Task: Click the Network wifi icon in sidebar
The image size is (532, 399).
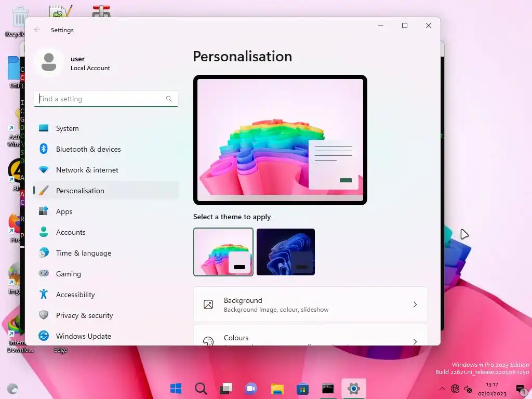Action: click(44, 169)
